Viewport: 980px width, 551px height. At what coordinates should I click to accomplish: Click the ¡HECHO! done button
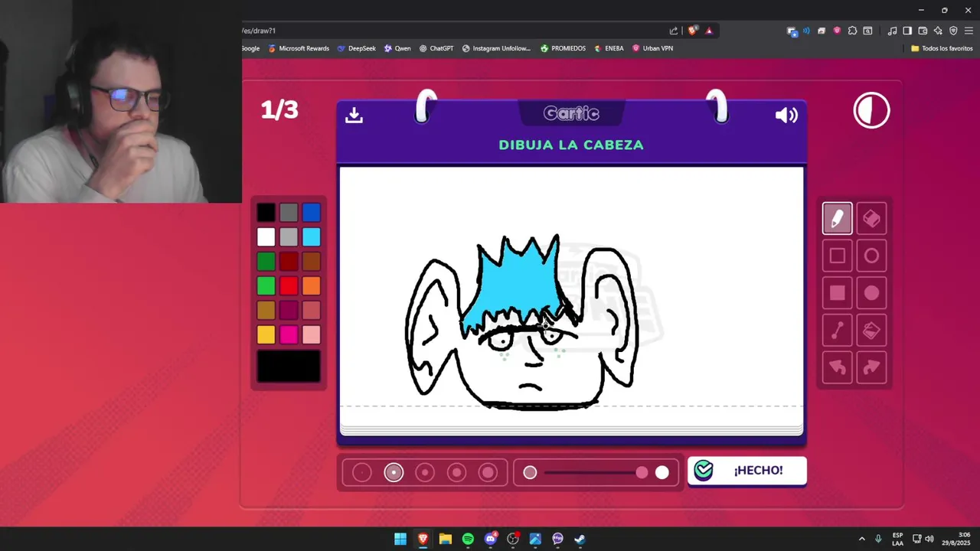[746, 471]
